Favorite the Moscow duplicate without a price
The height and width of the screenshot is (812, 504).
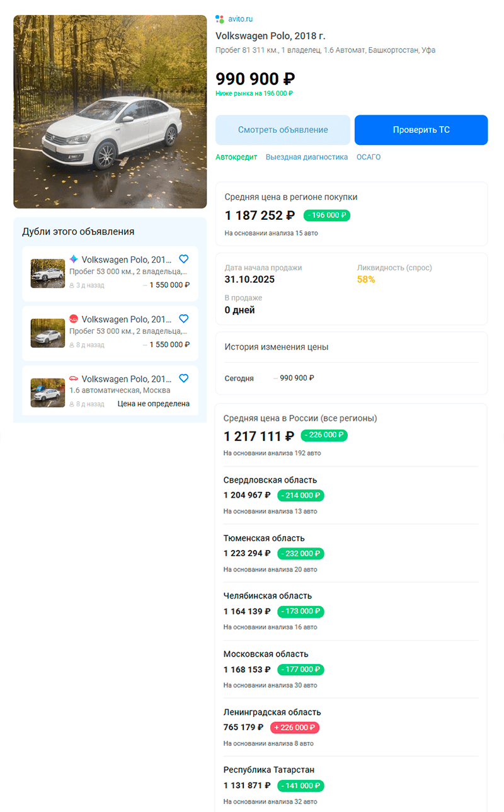(183, 378)
